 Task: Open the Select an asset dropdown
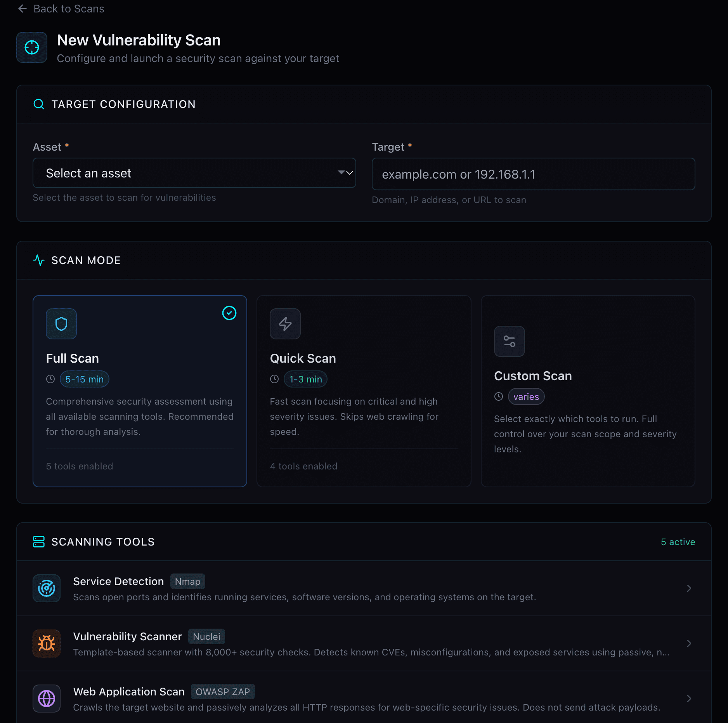(x=194, y=173)
